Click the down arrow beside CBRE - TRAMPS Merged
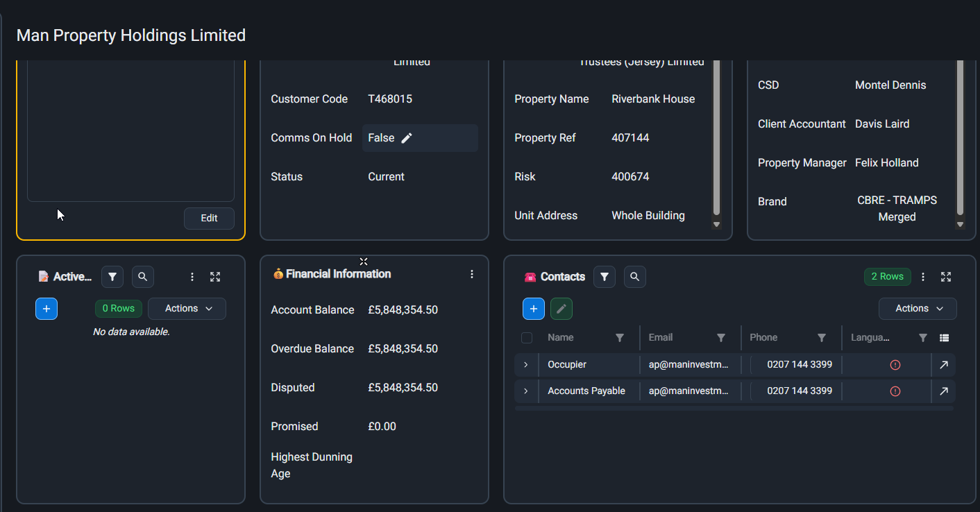 960,224
